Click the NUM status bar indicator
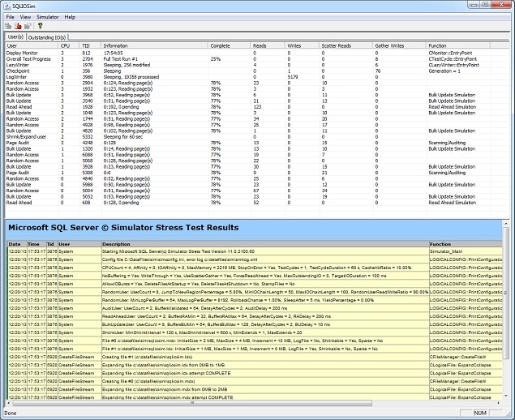The height and width of the screenshot is (420, 515). point(480,413)
